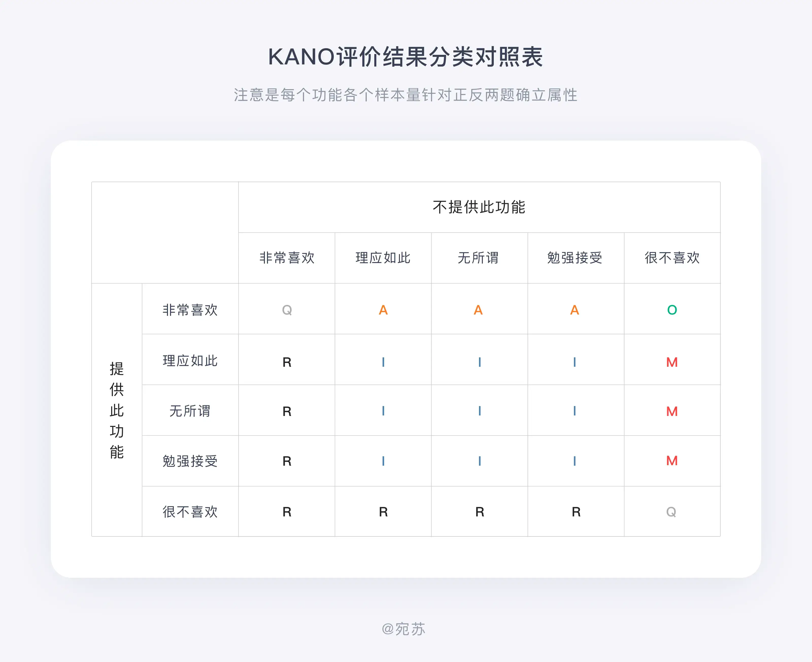Click the vertical label 提供此功能
The width and height of the screenshot is (812, 662).
click(117, 410)
